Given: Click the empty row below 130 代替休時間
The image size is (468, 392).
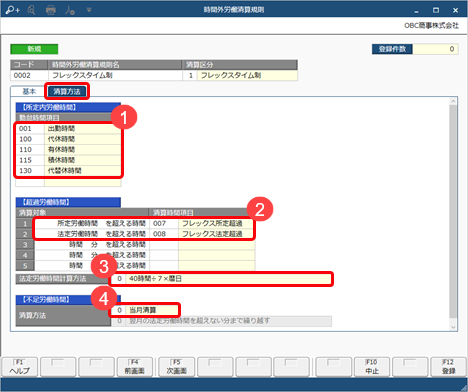Looking at the screenshot, I should point(68,182).
